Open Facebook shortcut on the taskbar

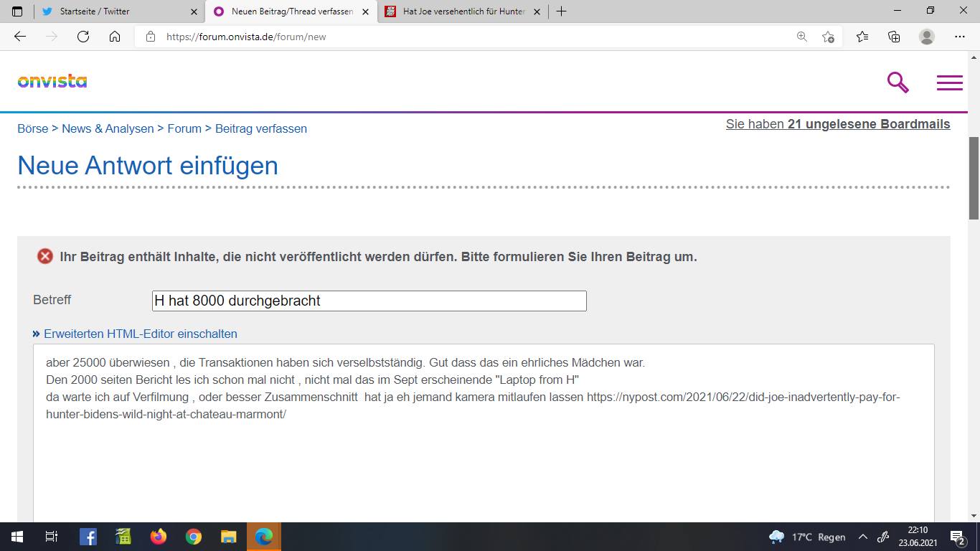coord(88,536)
